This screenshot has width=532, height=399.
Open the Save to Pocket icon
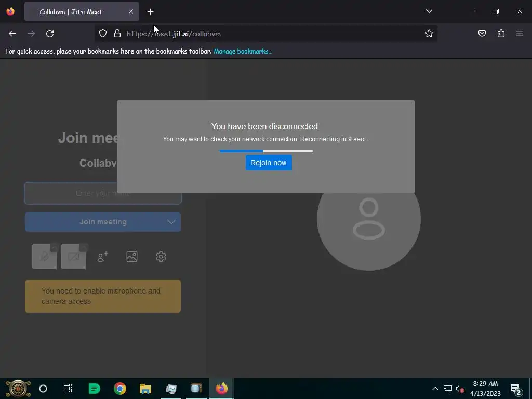coord(482,33)
